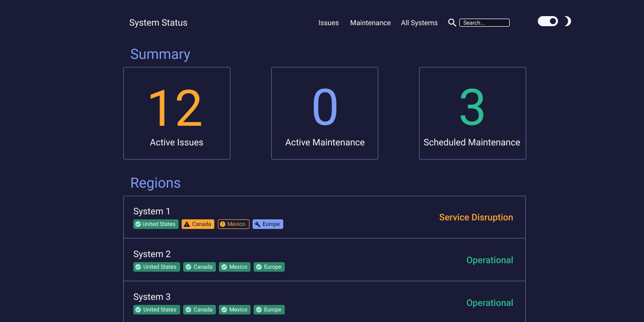Screen dimensions: 644x322
Task: Click inside the Search field
Action: point(485,22)
